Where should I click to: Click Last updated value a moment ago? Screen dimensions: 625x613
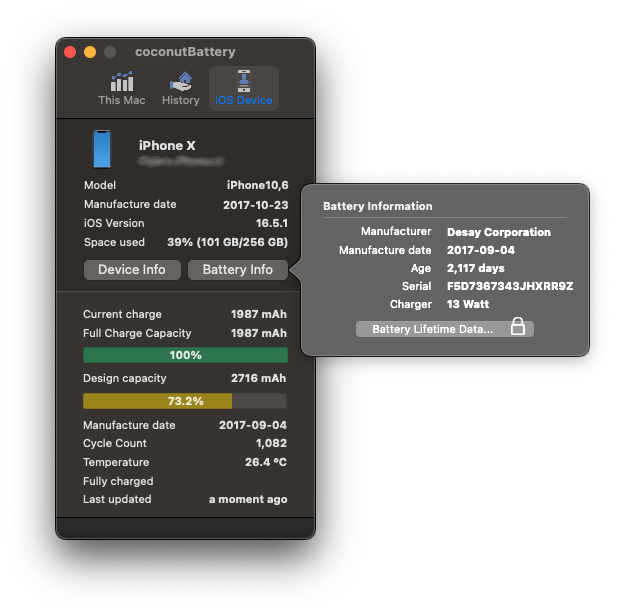pos(248,499)
